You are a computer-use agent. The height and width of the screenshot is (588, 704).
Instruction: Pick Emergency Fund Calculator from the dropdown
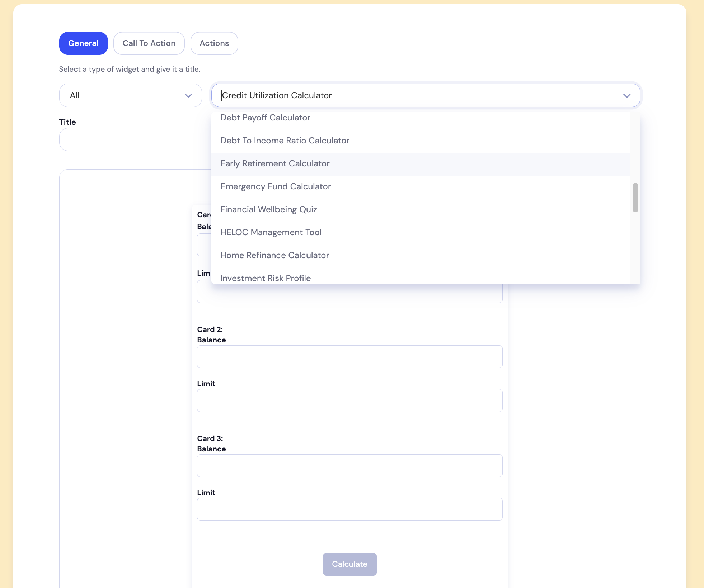click(276, 186)
